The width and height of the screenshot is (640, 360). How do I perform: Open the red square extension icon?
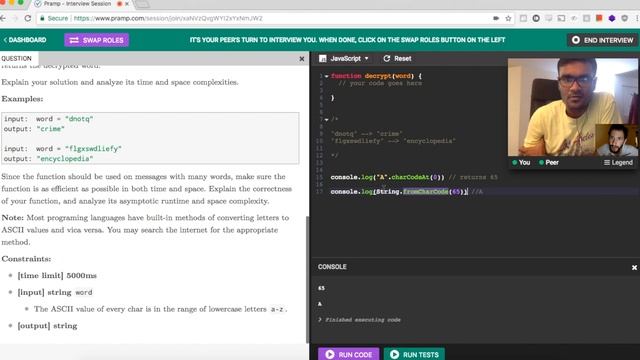[599, 18]
